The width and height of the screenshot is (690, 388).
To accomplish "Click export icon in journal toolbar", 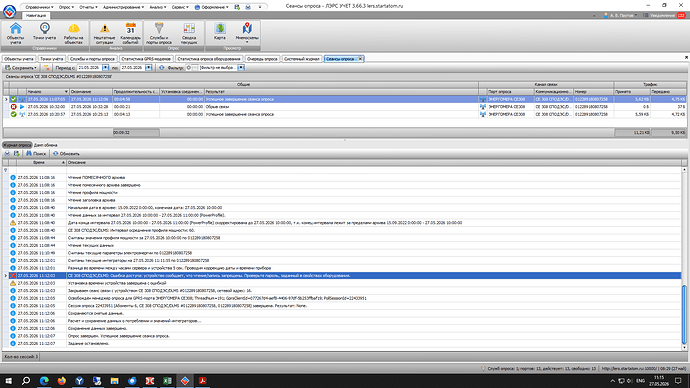I will coord(16,154).
